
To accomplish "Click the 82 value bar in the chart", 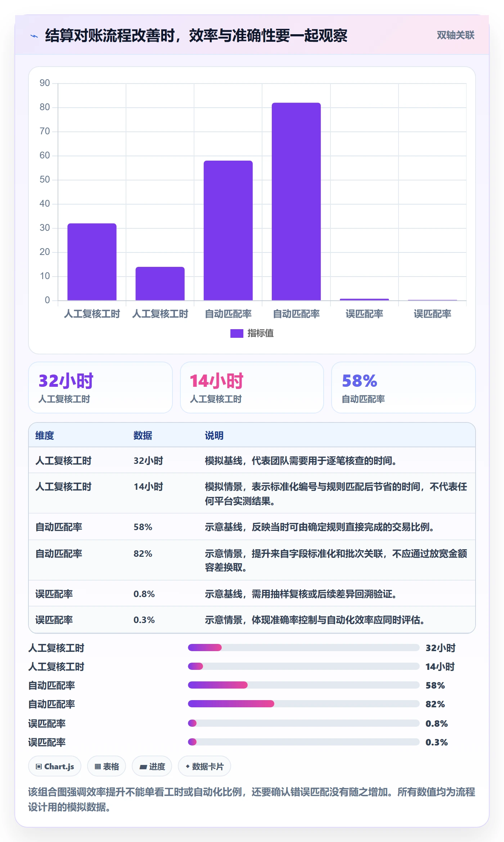I will (296, 201).
